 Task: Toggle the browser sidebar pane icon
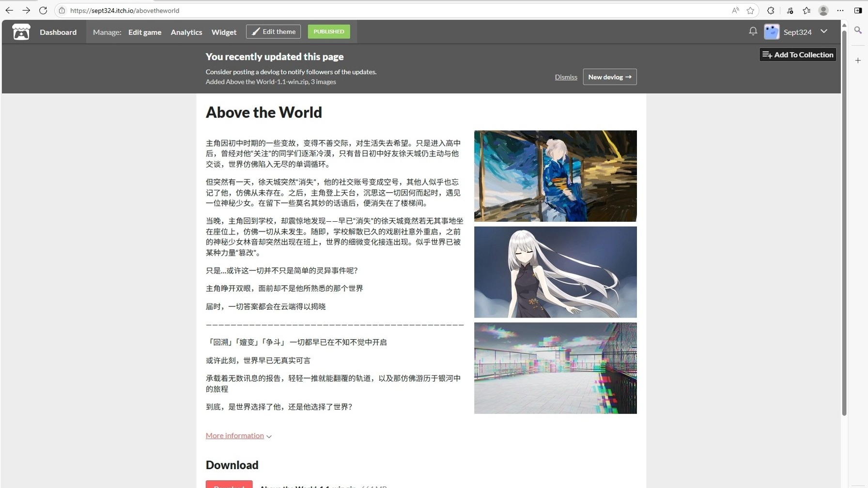(x=858, y=10)
